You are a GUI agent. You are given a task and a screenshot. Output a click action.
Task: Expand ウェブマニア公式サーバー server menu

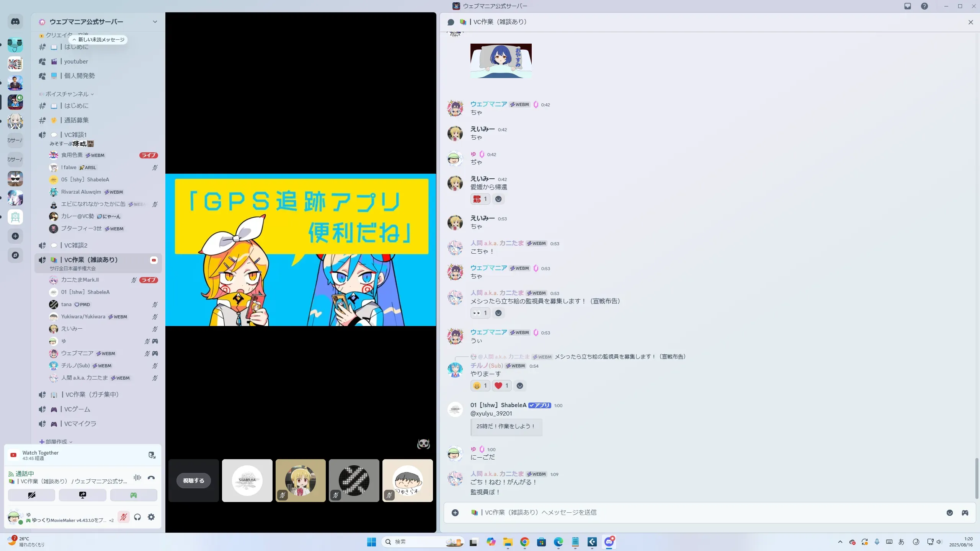(155, 22)
